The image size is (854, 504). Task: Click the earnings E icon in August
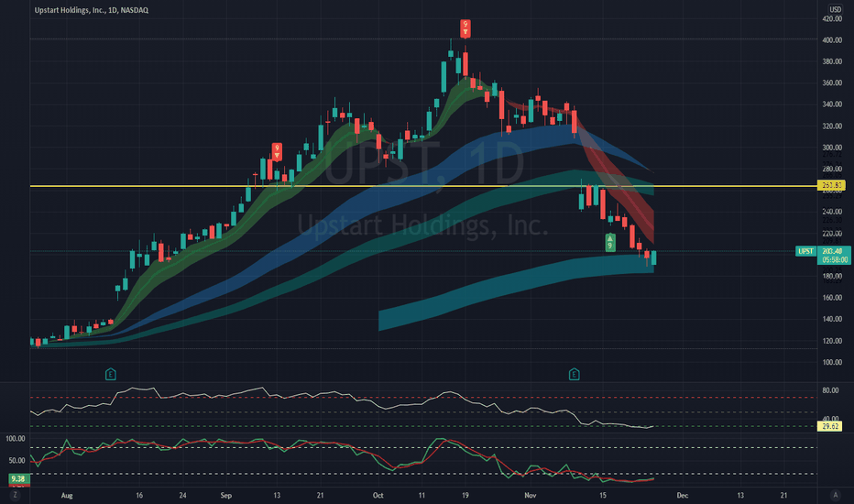point(111,374)
